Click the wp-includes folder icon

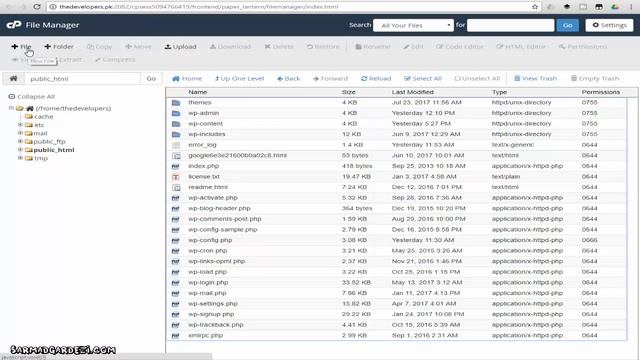point(176,134)
